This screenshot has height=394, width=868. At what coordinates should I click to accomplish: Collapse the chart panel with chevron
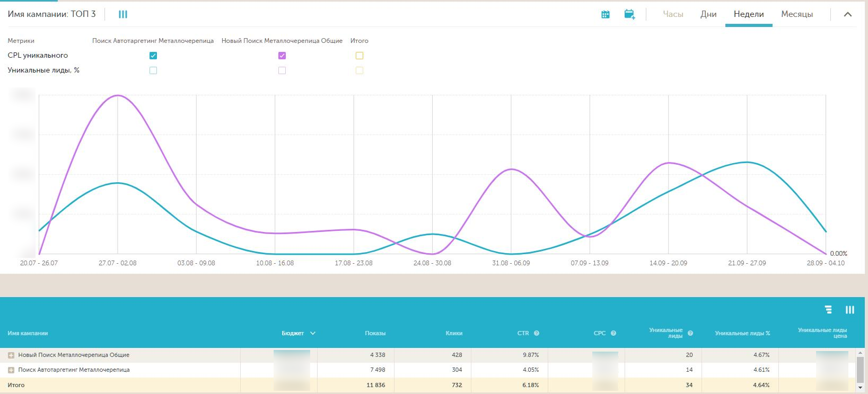tap(847, 14)
